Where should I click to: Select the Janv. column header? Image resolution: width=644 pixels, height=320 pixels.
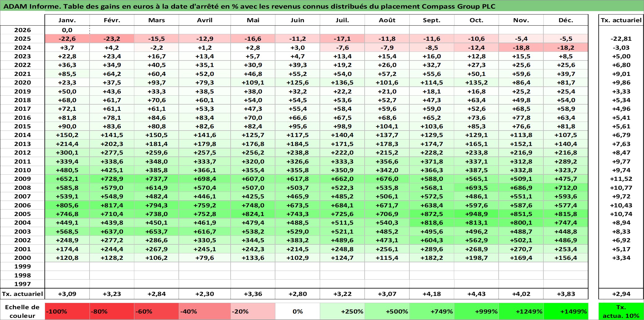pyautogui.click(x=67, y=20)
